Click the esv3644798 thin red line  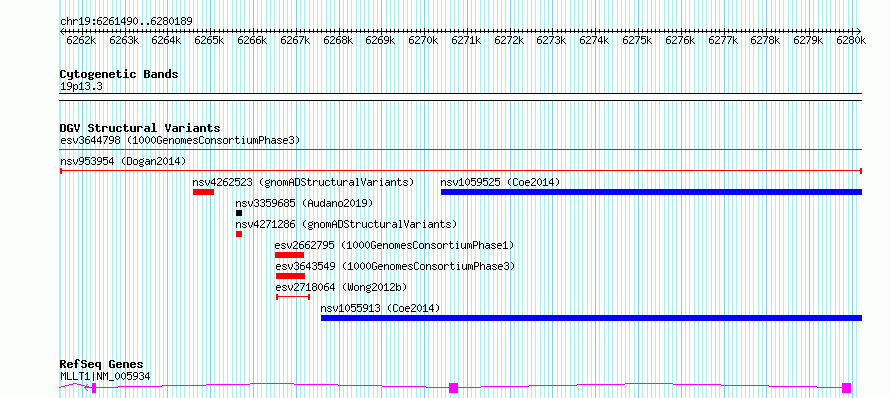tap(461, 150)
